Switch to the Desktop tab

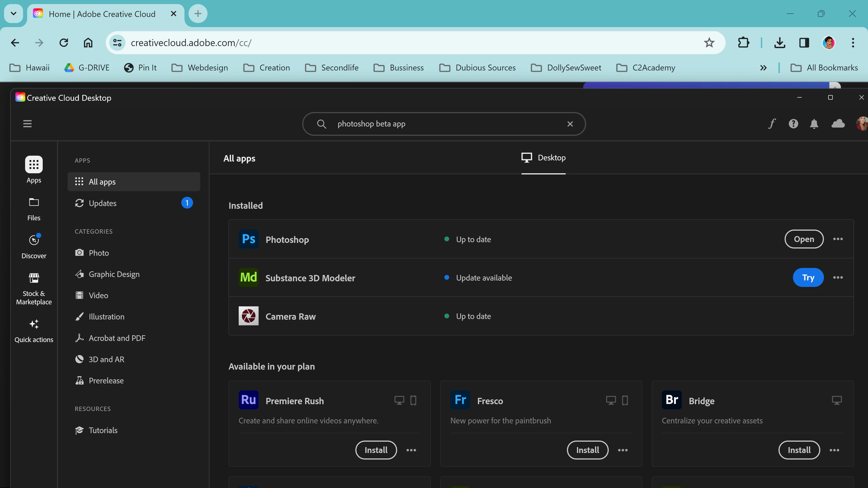[543, 158]
